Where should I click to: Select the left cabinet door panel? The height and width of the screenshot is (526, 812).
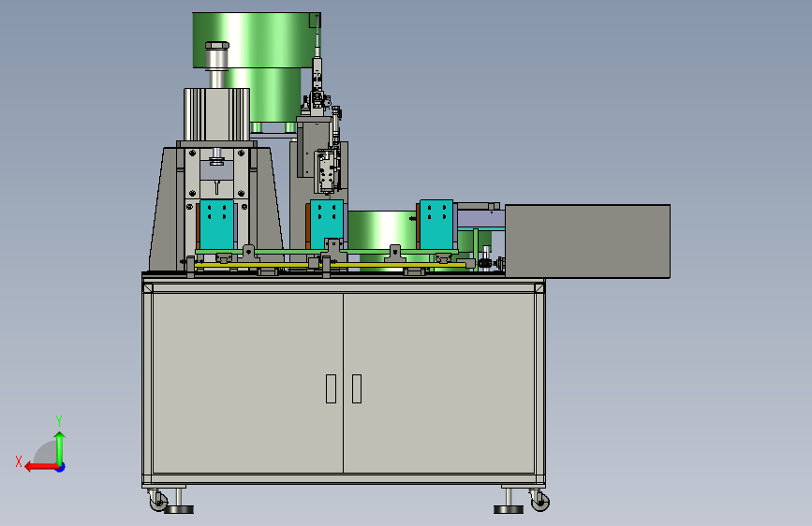[247, 383]
